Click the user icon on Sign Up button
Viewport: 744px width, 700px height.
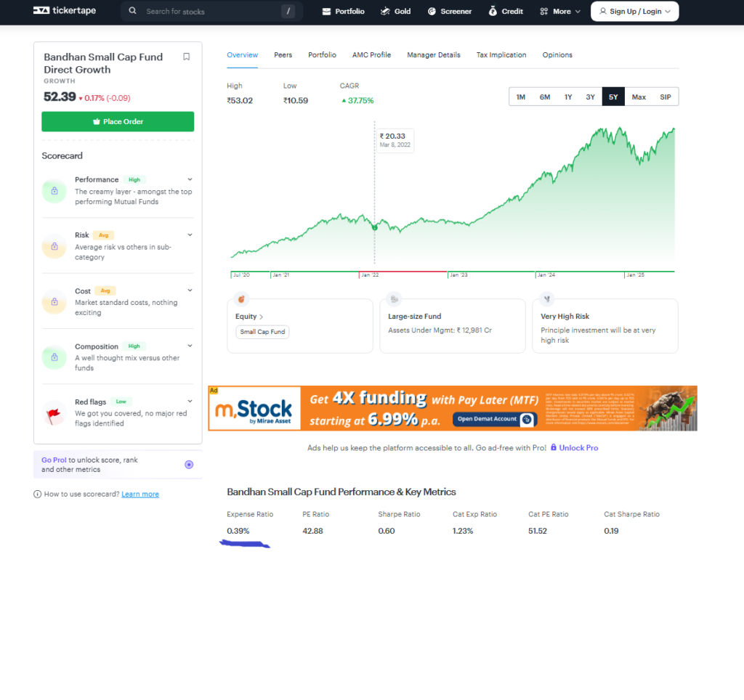(x=602, y=11)
